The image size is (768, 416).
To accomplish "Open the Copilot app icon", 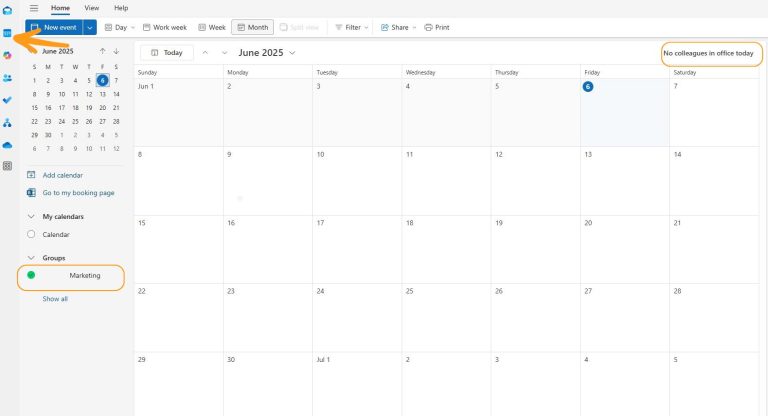I will click(7, 55).
